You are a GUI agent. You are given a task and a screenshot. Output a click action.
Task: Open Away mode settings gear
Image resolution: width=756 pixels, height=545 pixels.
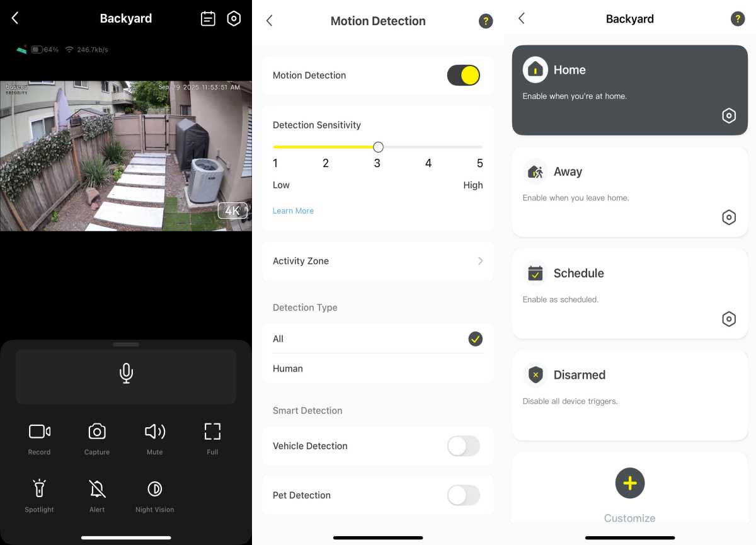[728, 217]
